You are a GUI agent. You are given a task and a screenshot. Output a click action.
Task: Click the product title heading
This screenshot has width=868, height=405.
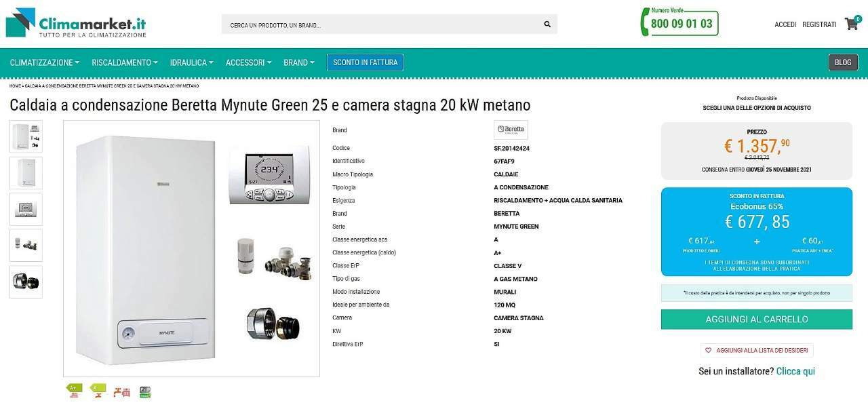270,105
